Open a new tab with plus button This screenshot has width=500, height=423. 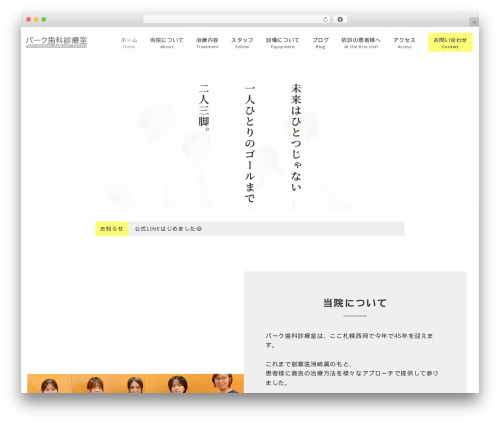pos(474,22)
